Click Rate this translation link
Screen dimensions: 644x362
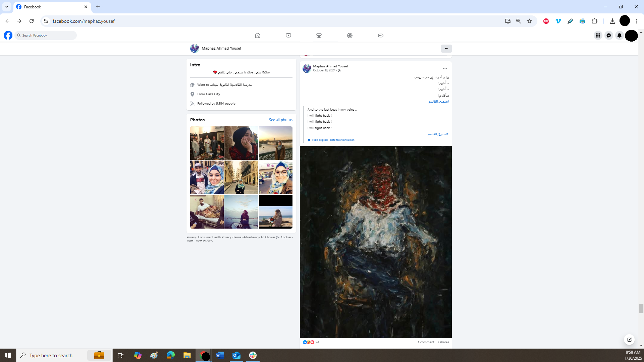click(x=342, y=140)
